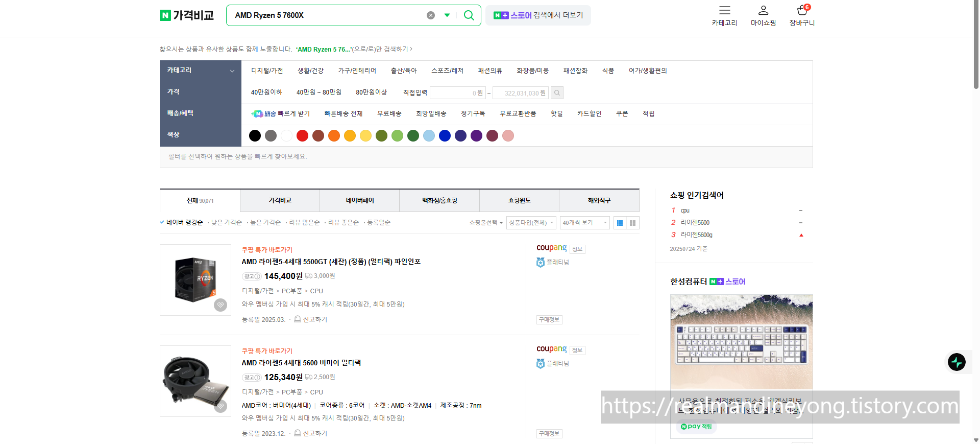Open the 쇼핑몰선택 dropdown

pos(486,223)
